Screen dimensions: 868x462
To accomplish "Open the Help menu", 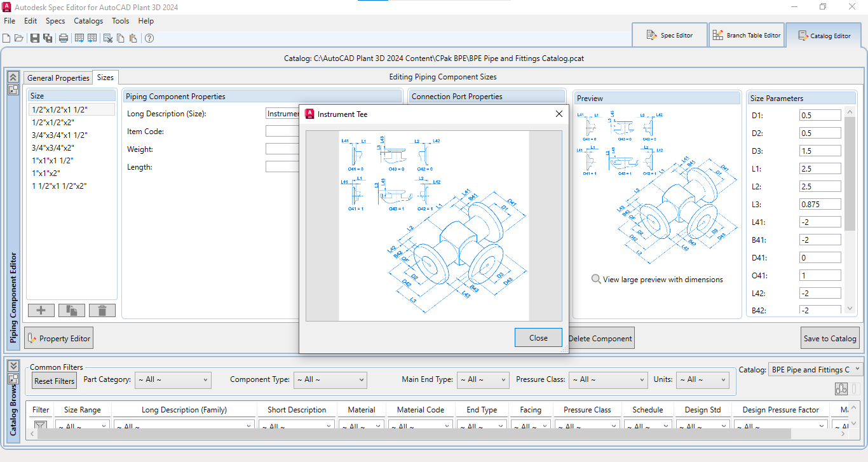I will tap(146, 21).
